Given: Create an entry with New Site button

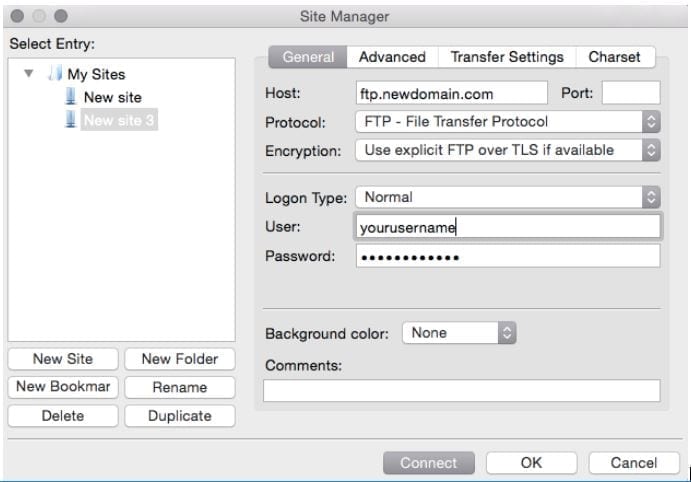Looking at the screenshot, I should [62, 359].
